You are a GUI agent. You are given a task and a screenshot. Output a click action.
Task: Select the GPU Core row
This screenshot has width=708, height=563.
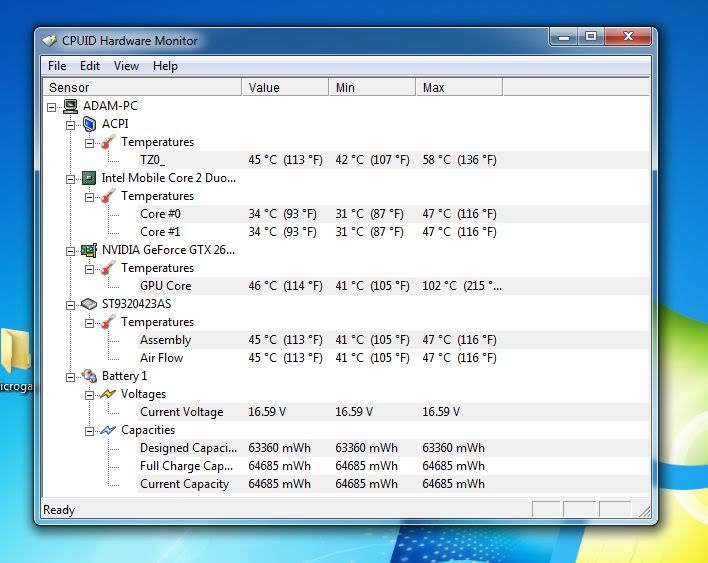[x=394, y=286]
